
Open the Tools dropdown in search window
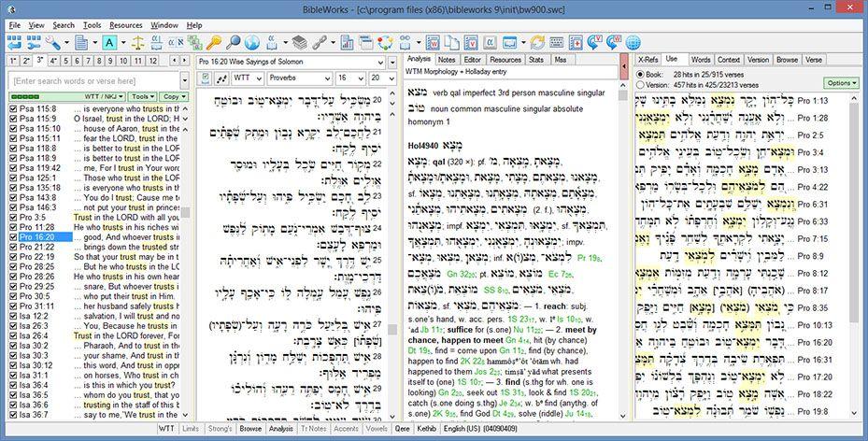142,96
